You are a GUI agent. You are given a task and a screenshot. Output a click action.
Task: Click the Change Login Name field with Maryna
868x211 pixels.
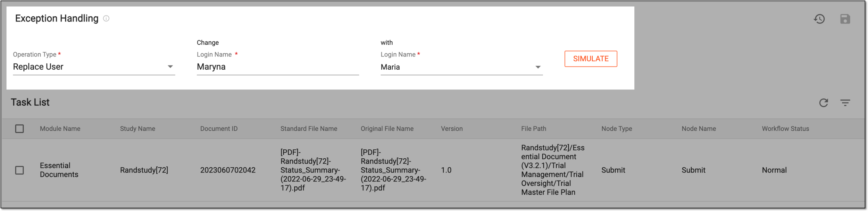278,67
